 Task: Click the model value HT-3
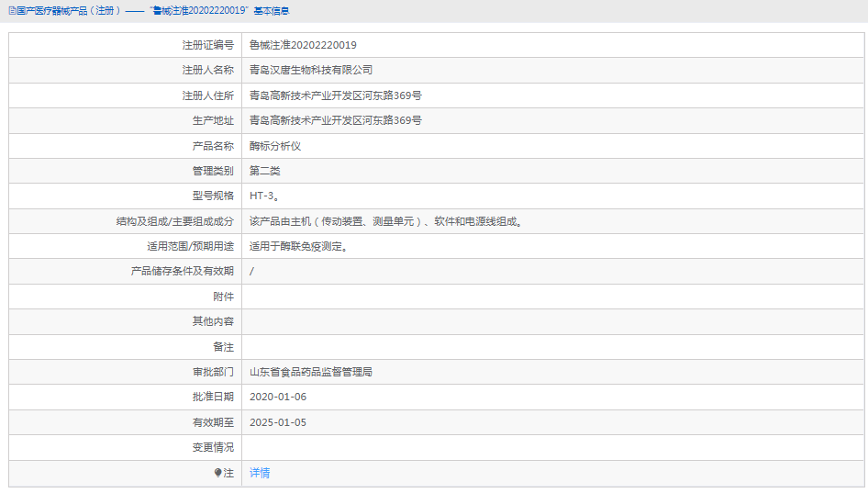coord(262,196)
